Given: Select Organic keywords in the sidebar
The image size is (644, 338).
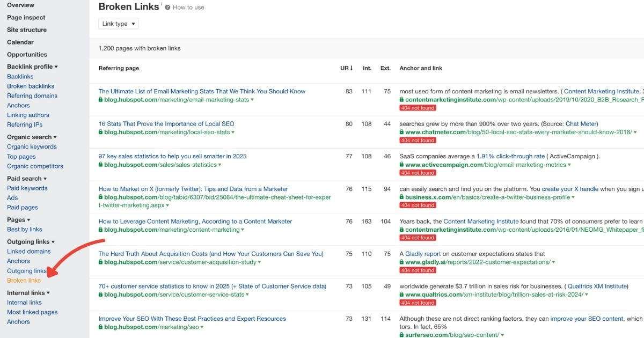Looking at the screenshot, I should [x=32, y=146].
